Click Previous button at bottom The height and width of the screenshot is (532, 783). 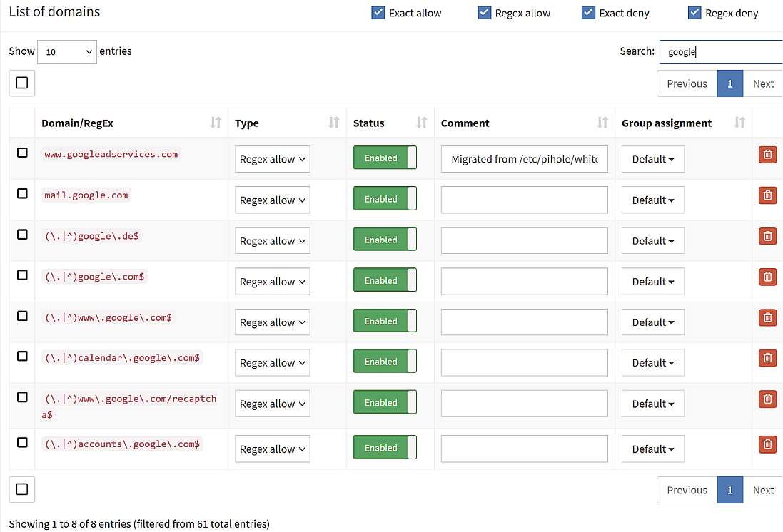tap(687, 490)
